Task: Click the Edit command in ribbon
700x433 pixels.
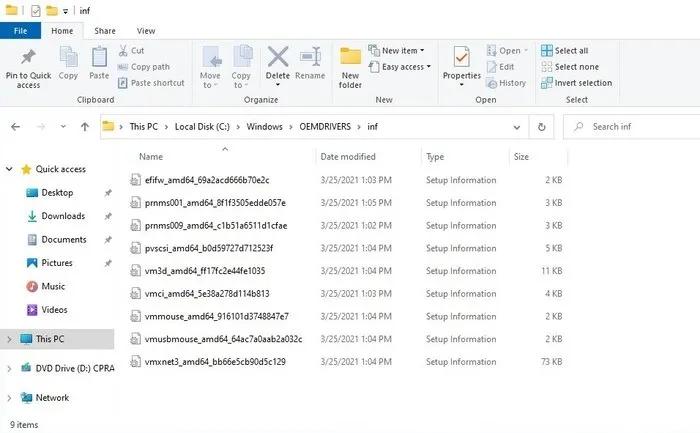Action: pyautogui.click(x=500, y=67)
